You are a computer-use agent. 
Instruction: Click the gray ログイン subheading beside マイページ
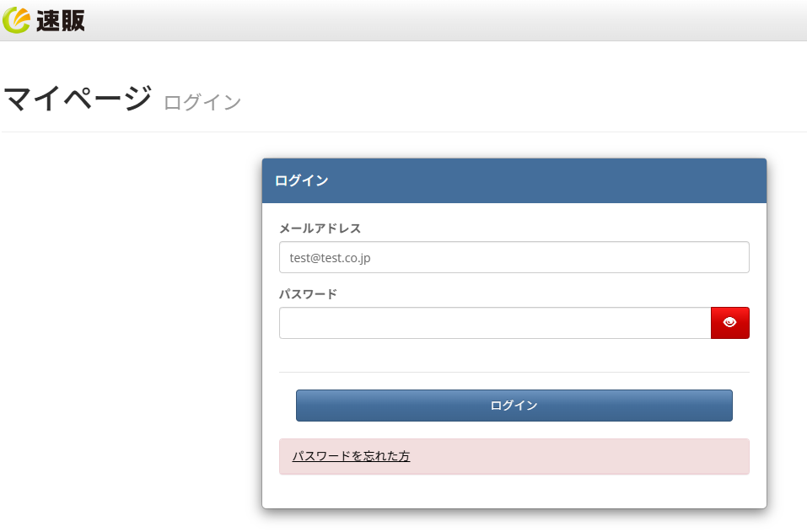(202, 103)
